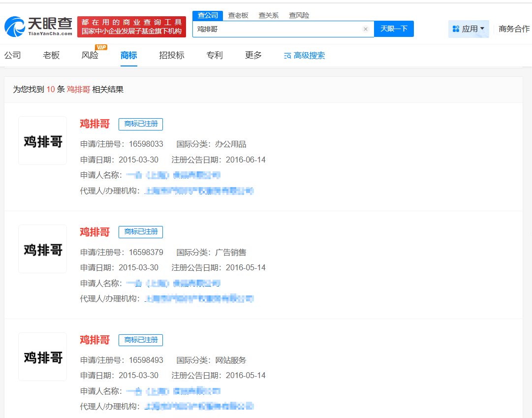
Task: Switch to the 公司 results tab
Action: [x=12, y=55]
